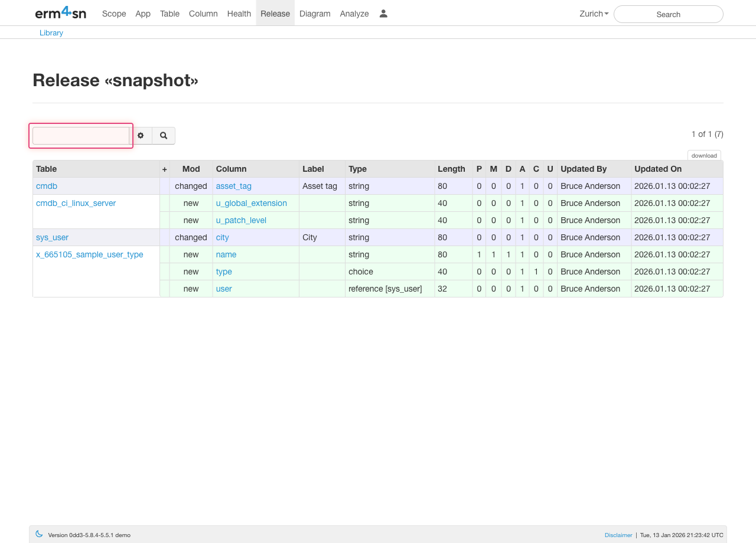Open the Diagram menu
This screenshot has width=756, height=543.
point(315,14)
